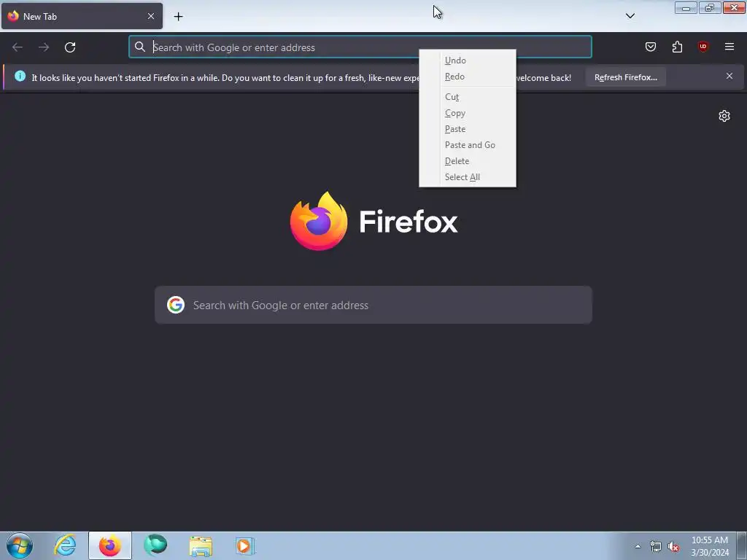Open Windows Explorer folder in taskbar

(201, 545)
